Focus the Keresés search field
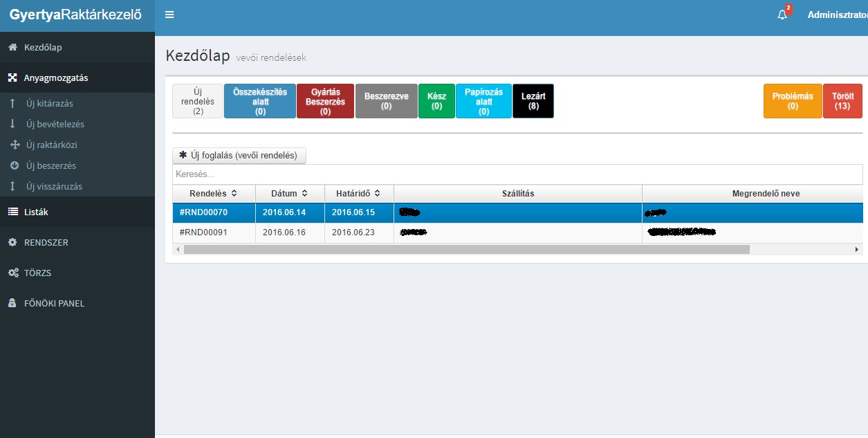Image resolution: width=868 pixels, height=438 pixels. (517, 174)
